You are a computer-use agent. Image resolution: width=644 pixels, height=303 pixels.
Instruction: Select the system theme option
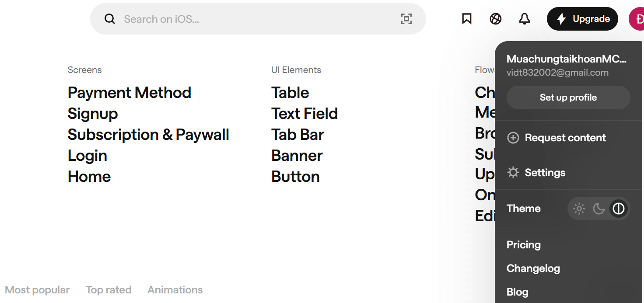click(619, 209)
